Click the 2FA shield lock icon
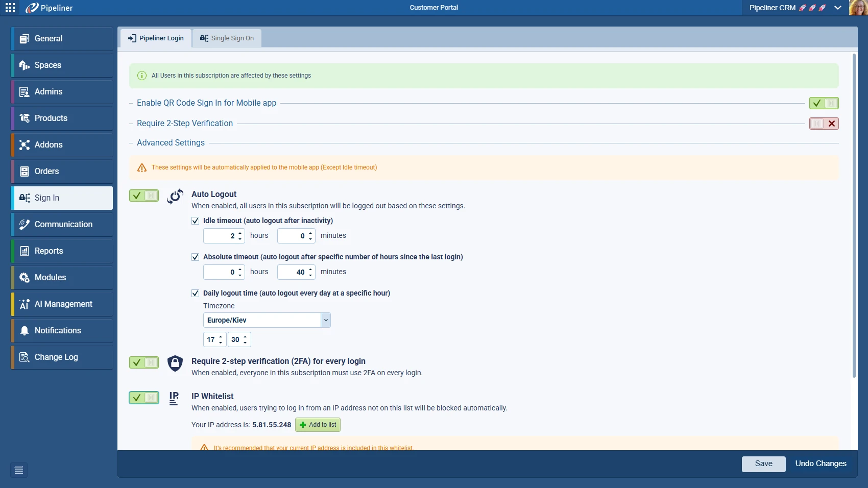The image size is (868, 488). point(175,363)
